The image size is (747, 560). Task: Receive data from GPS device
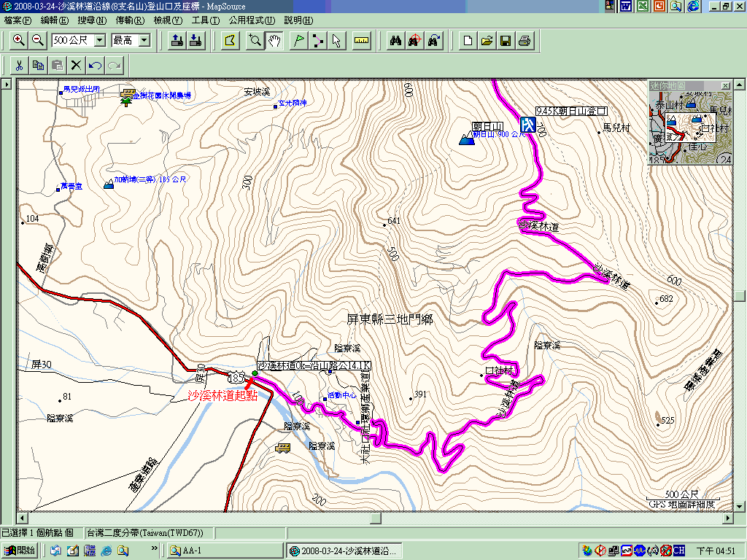tap(196, 41)
